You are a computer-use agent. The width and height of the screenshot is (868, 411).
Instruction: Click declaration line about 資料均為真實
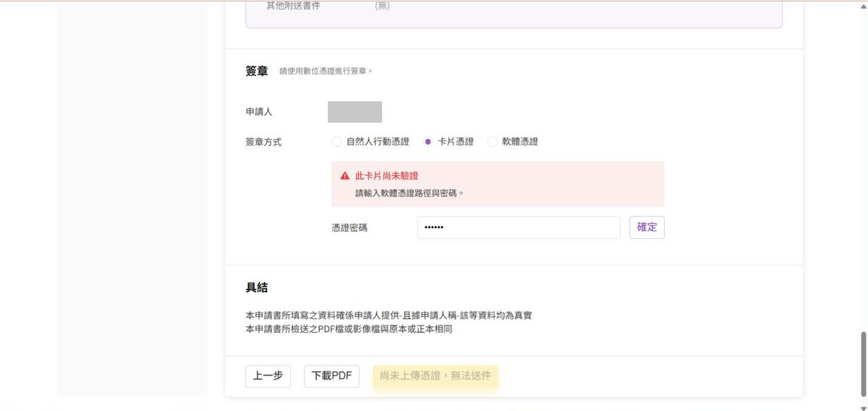[x=389, y=315]
